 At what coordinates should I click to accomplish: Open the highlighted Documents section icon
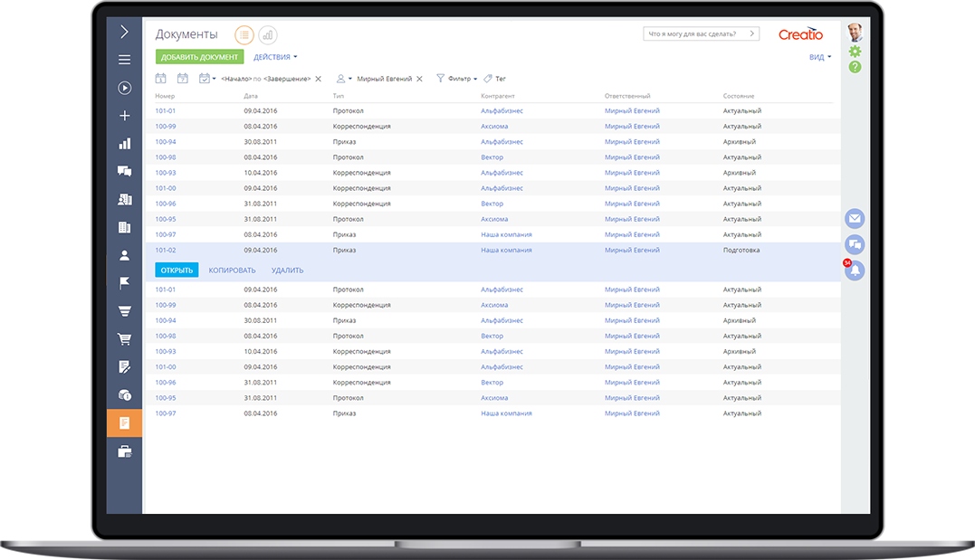[124, 423]
